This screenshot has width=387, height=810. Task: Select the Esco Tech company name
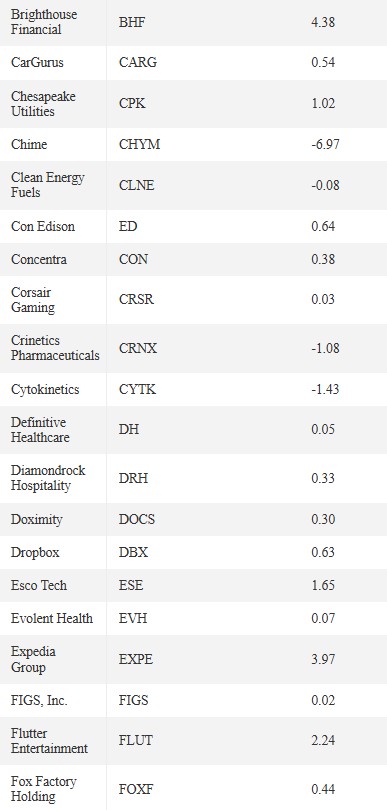pos(39,586)
